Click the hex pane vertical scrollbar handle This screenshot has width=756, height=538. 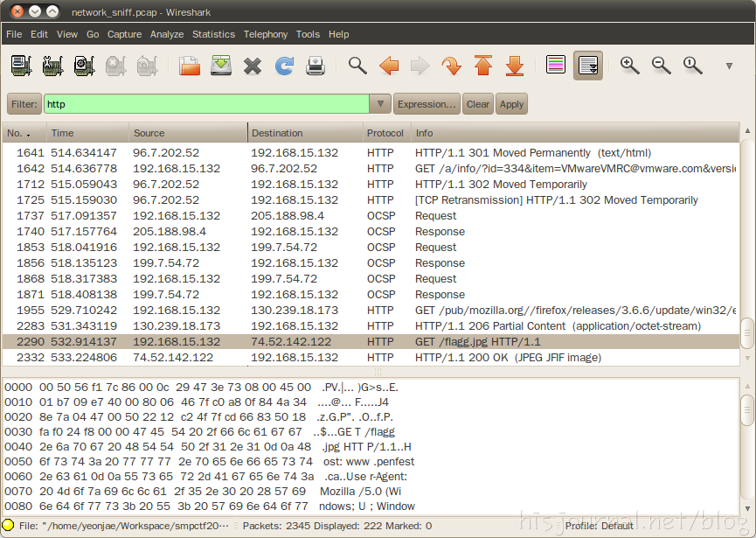747,410
